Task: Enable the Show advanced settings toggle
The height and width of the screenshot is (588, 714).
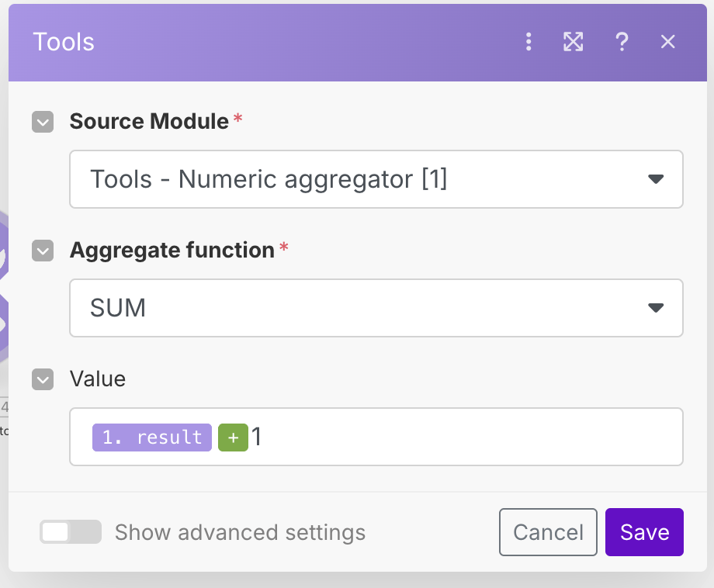Action: click(71, 532)
